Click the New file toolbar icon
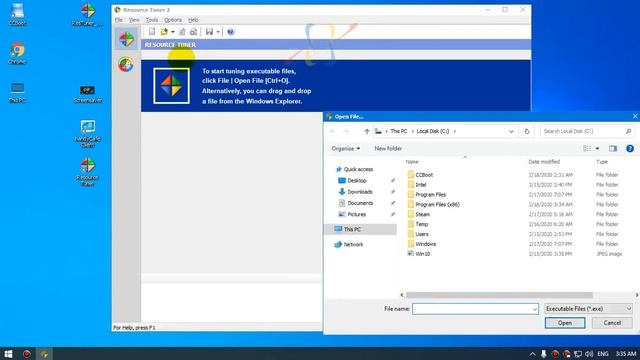The height and width of the screenshot is (360, 640). (x=152, y=32)
